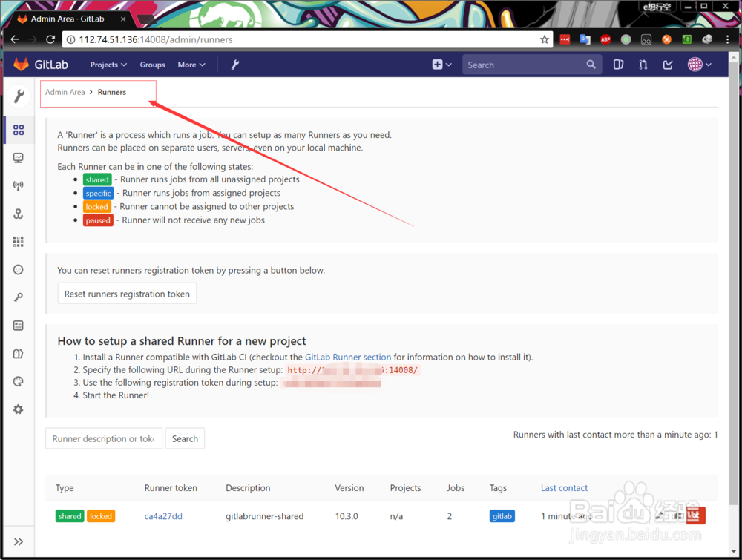This screenshot has height=560, width=742.
Task: Click the sidebar Admin Area wrench avatar
Action: coord(19,96)
